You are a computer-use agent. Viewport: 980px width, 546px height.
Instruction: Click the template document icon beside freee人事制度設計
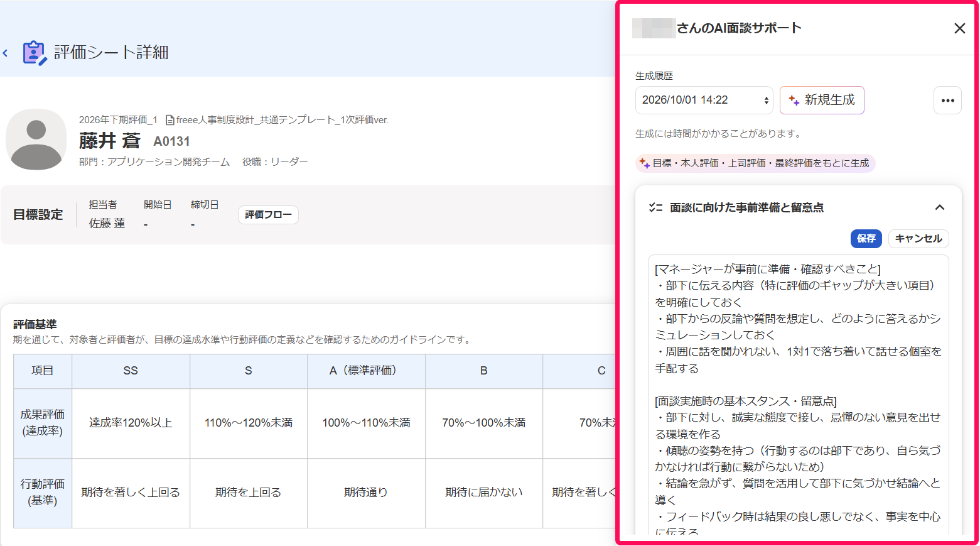tap(170, 120)
